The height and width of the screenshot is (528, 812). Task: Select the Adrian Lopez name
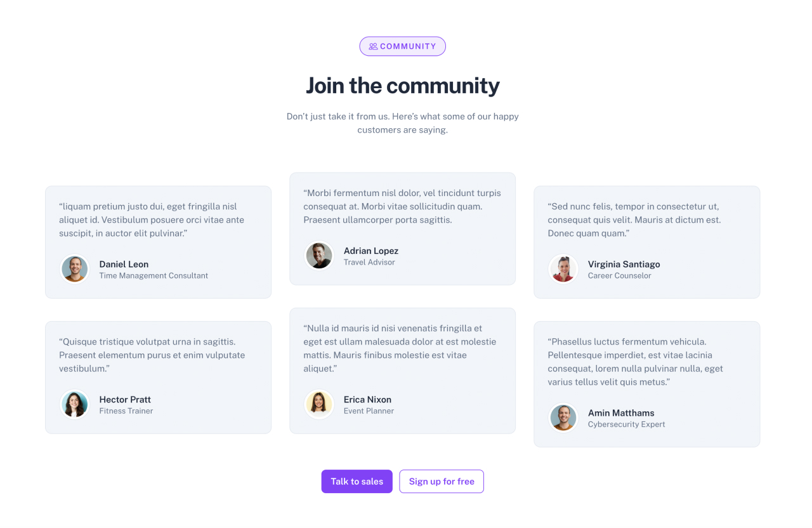coord(371,251)
